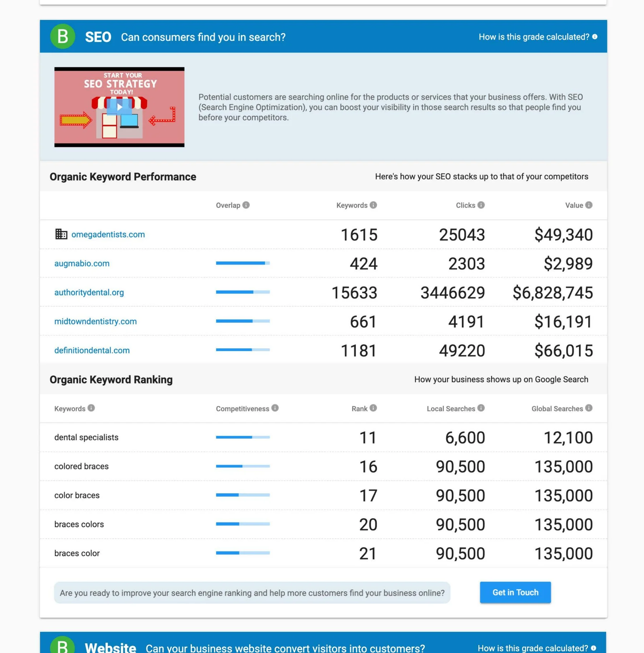Click the 12,100 global searches value
Image resolution: width=644 pixels, height=653 pixels.
568,437
